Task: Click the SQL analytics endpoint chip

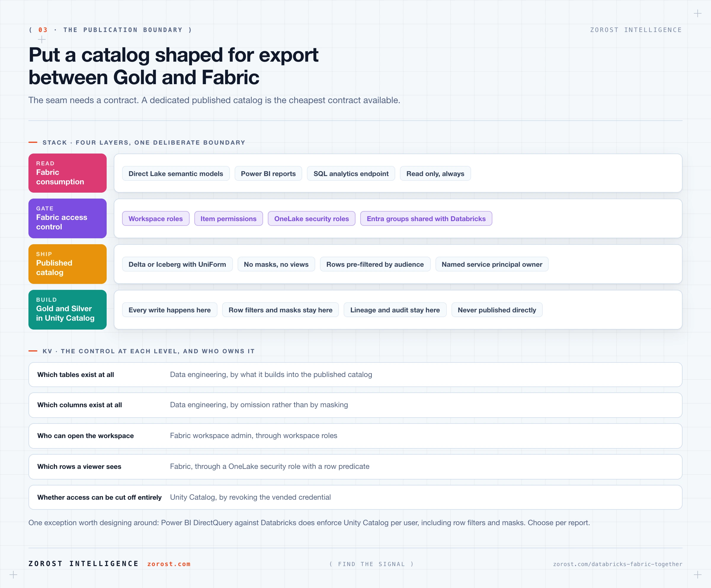Action: [x=351, y=173]
